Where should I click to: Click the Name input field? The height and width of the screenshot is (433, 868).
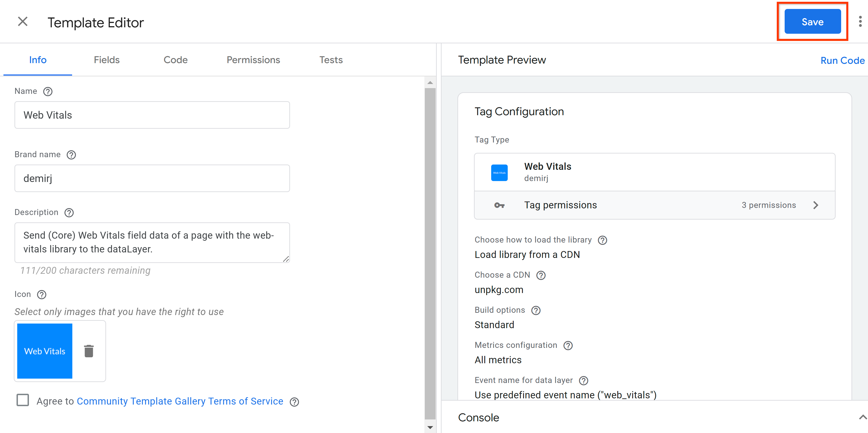coord(152,115)
